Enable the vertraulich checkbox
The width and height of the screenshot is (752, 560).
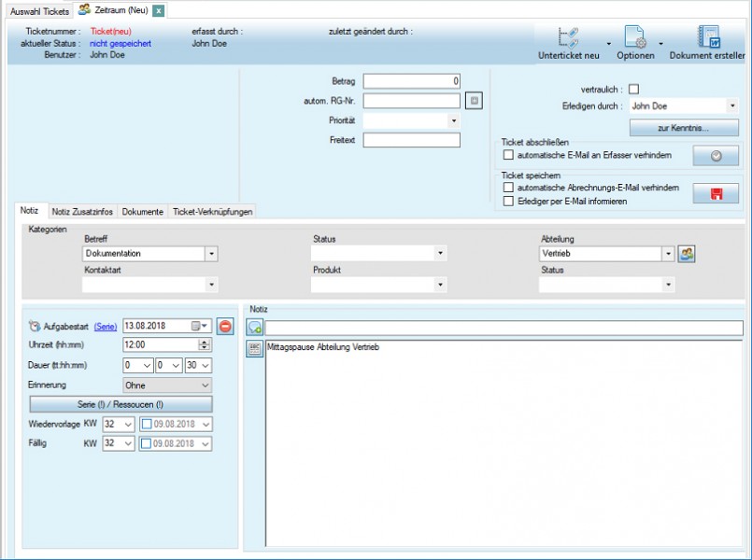coord(634,90)
